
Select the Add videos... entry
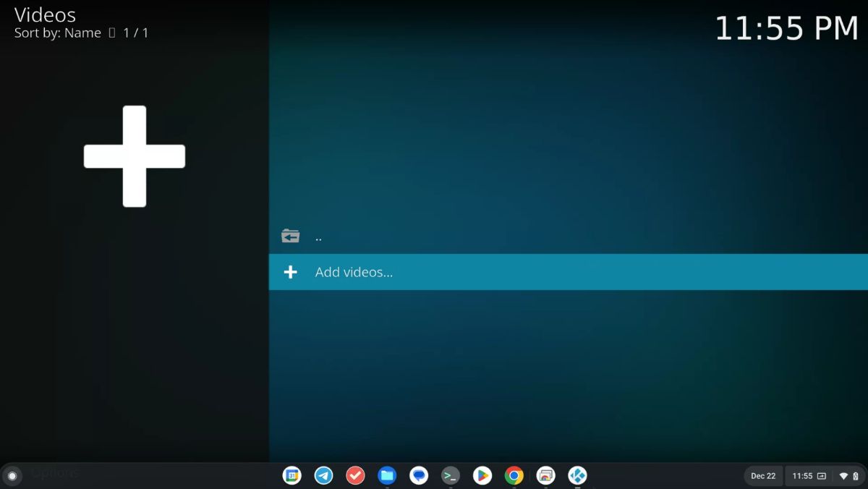point(354,272)
